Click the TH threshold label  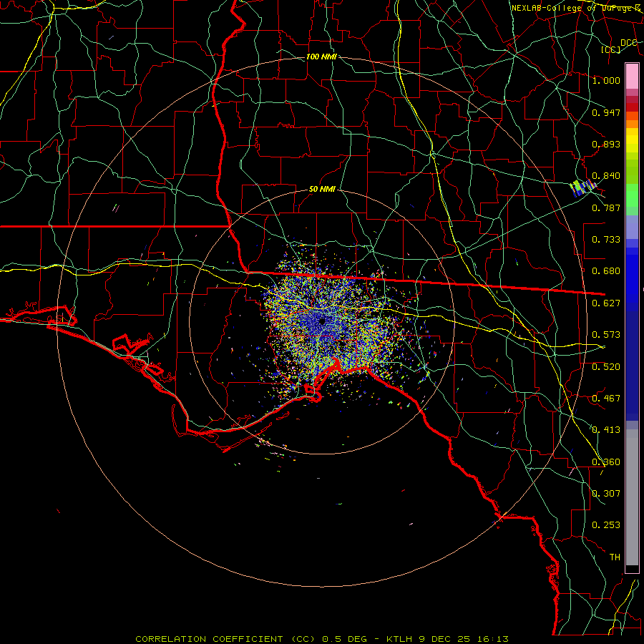[x=615, y=557]
